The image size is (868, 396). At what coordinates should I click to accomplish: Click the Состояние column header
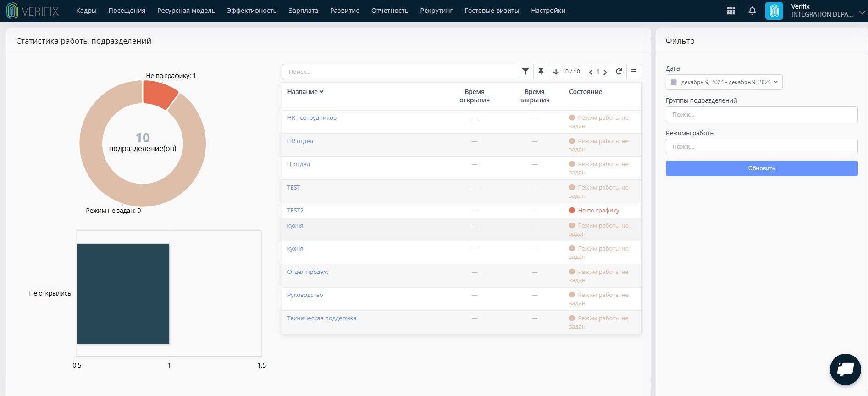[586, 92]
